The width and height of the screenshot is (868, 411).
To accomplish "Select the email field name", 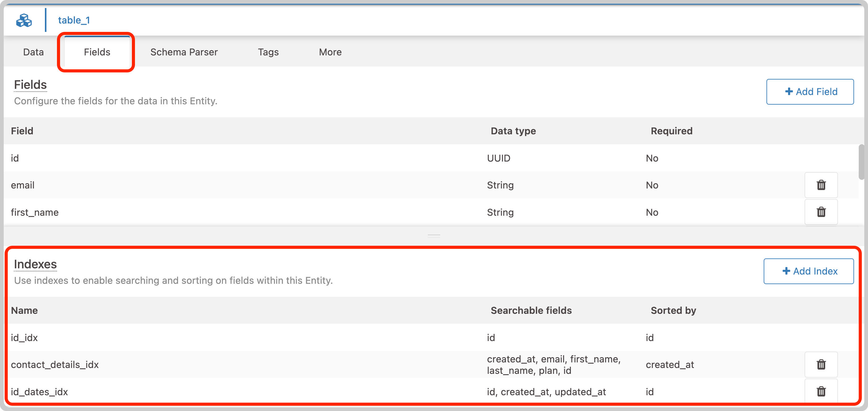I will click(23, 185).
